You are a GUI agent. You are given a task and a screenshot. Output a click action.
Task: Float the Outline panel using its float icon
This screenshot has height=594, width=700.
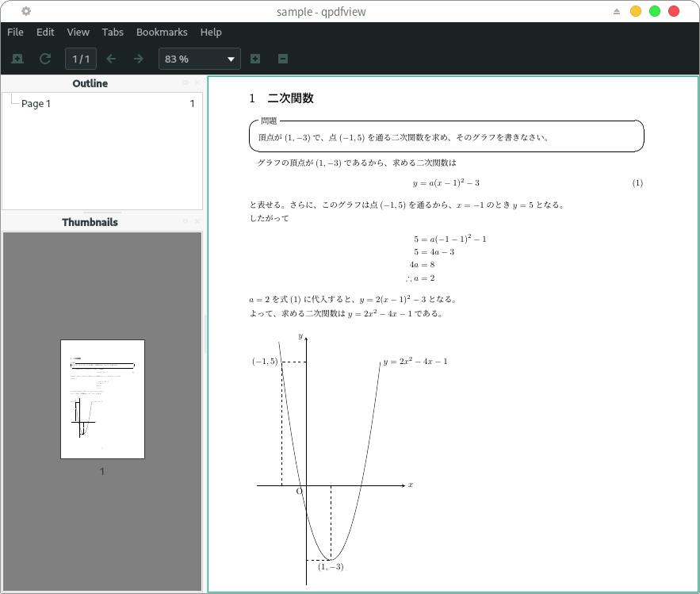[x=186, y=83]
